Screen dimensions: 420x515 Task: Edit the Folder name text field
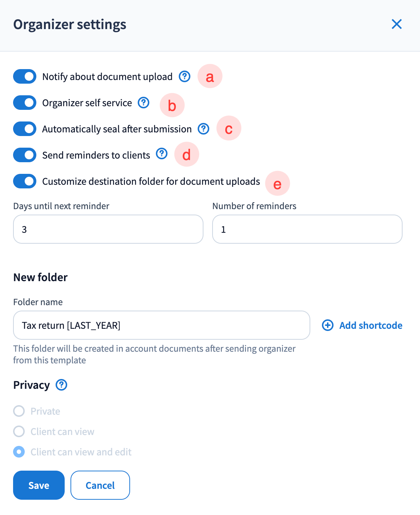coord(162,325)
